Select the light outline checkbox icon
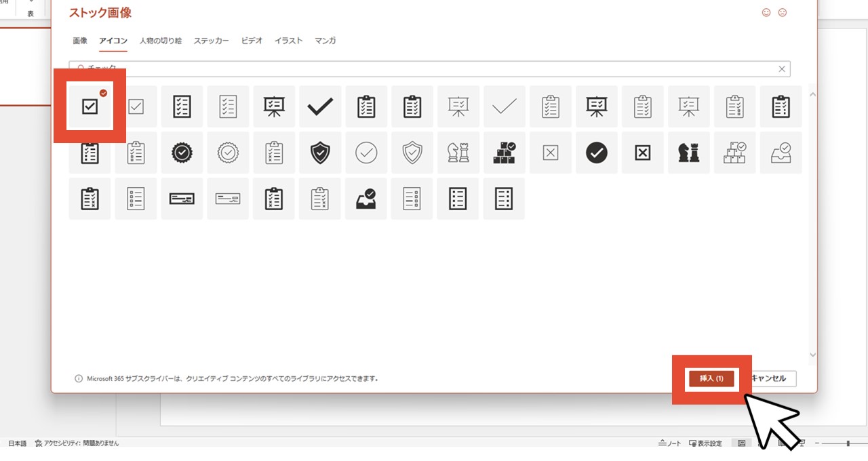The image size is (868, 461). click(136, 106)
